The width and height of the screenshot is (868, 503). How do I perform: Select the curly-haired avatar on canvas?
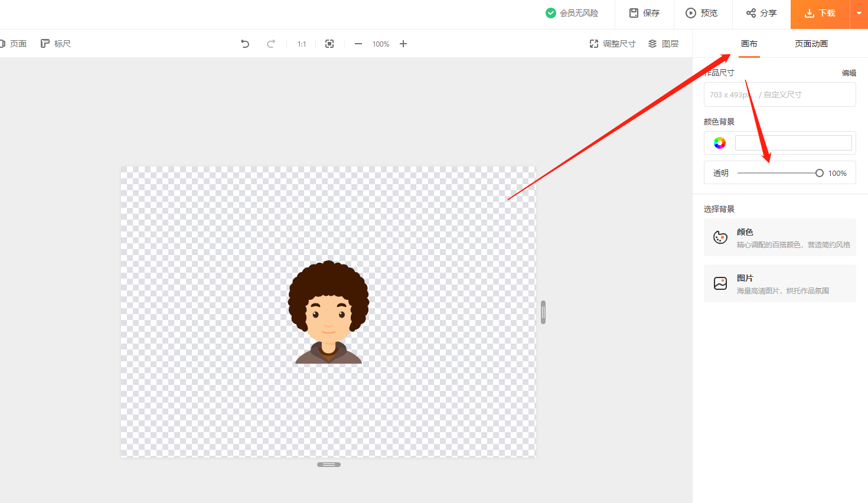328,312
